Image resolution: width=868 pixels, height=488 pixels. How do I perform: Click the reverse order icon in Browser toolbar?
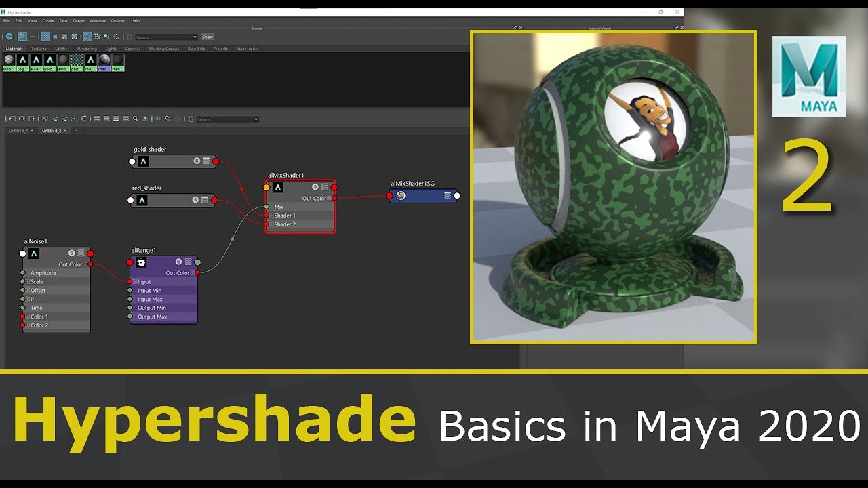pyautogui.click(x=116, y=37)
